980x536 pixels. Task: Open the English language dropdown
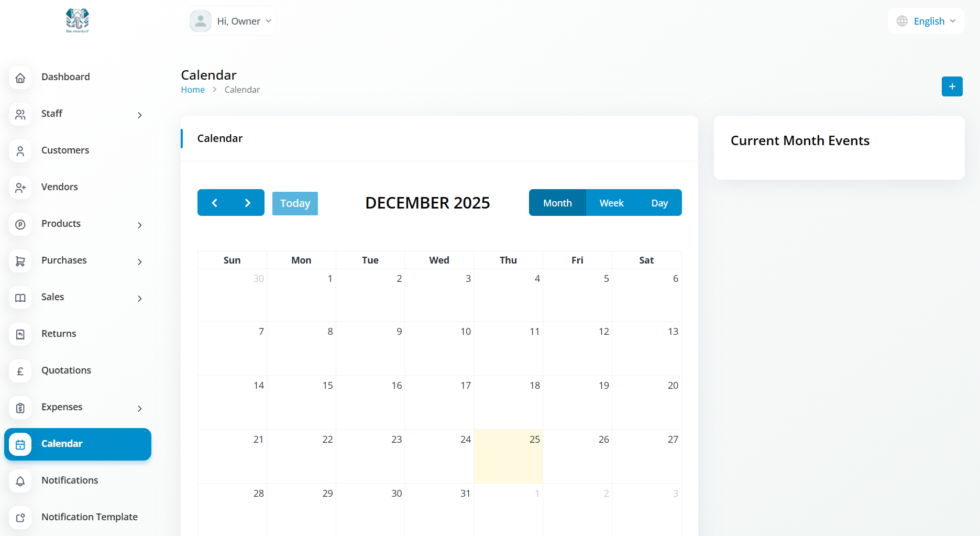point(926,21)
